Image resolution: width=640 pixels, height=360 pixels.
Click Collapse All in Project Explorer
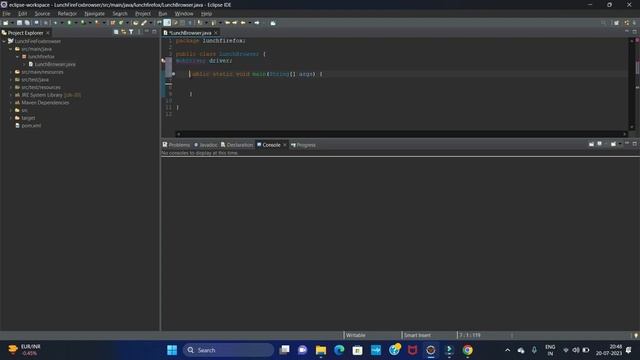[116, 32]
